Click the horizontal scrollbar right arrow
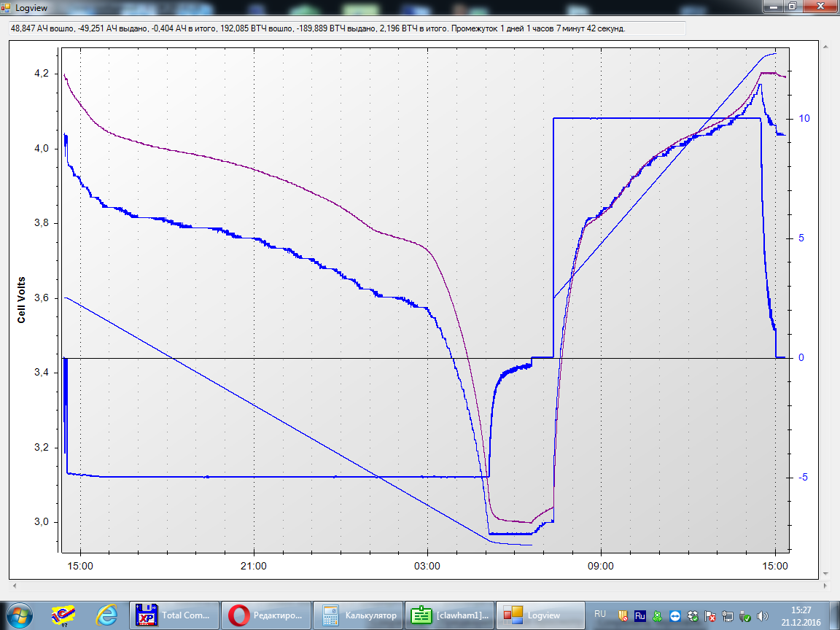Screen dimensions: 840x630 click(825, 585)
